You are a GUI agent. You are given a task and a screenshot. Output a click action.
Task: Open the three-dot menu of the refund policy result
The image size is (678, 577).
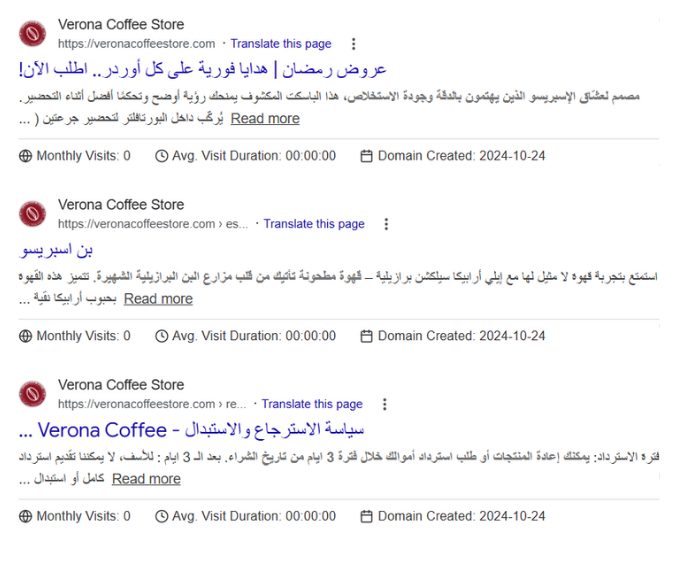pyautogui.click(x=384, y=404)
